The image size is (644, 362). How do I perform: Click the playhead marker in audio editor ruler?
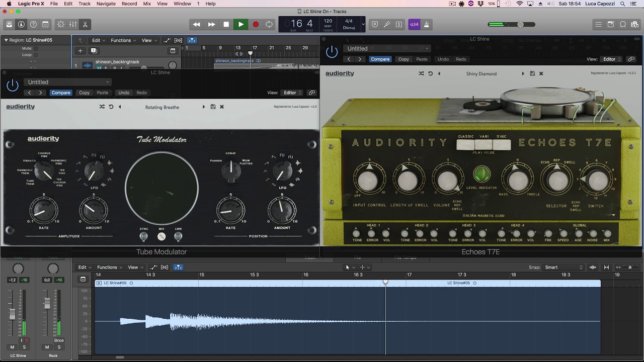[x=386, y=282]
